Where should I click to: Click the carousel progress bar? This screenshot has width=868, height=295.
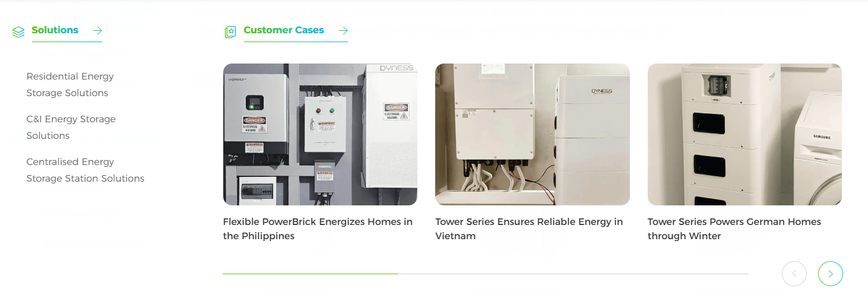tap(486, 274)
